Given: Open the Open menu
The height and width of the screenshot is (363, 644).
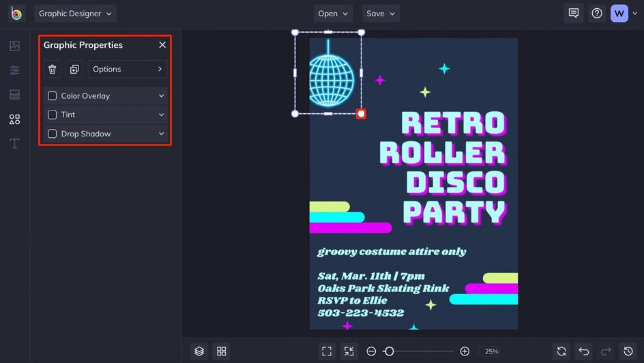Looking at the screenshot, I should pos(333,14).
